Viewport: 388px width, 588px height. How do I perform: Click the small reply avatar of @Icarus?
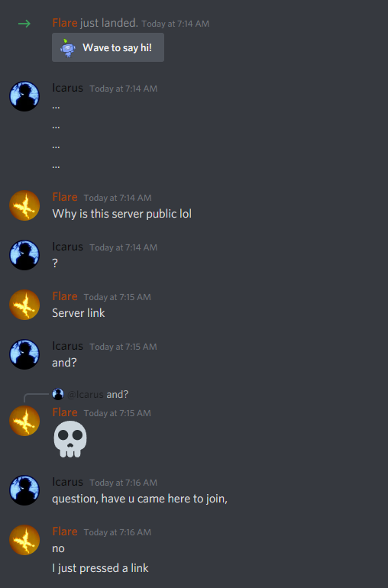[x=58, y=394]
